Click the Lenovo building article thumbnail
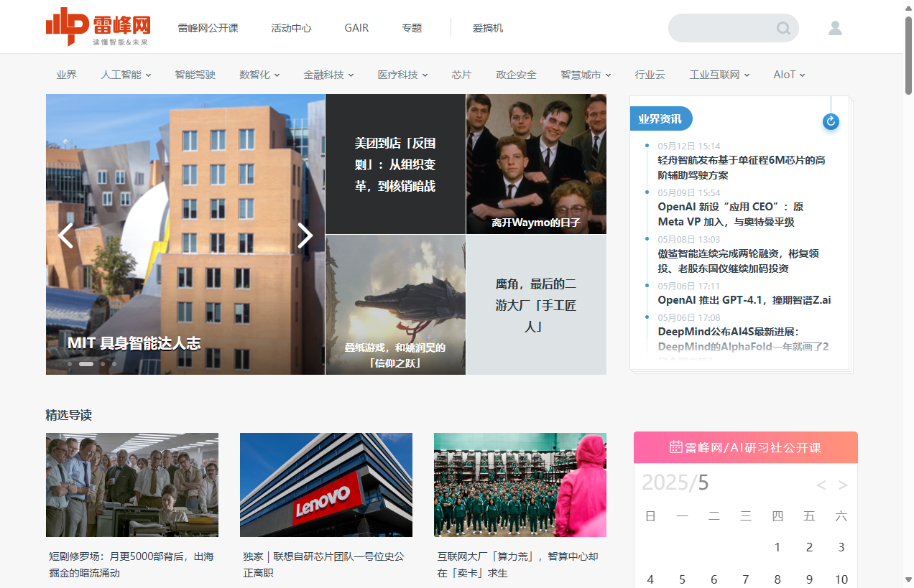This screenshot has height=588, width=914. (326, 485)
